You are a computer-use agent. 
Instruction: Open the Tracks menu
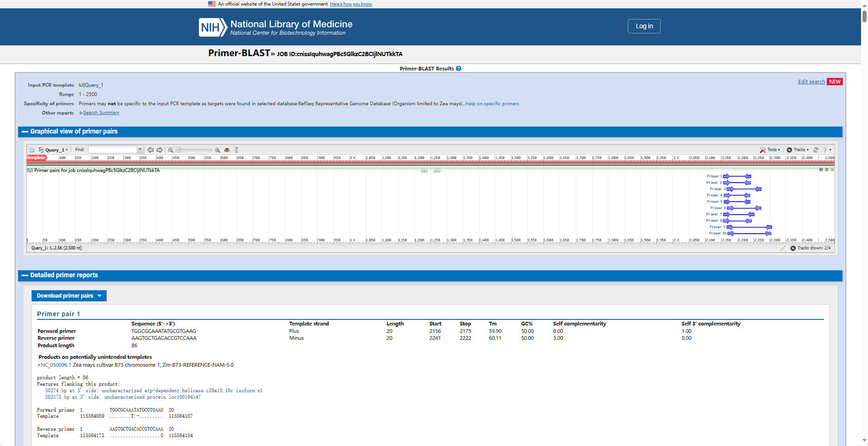tap(798, 150)
